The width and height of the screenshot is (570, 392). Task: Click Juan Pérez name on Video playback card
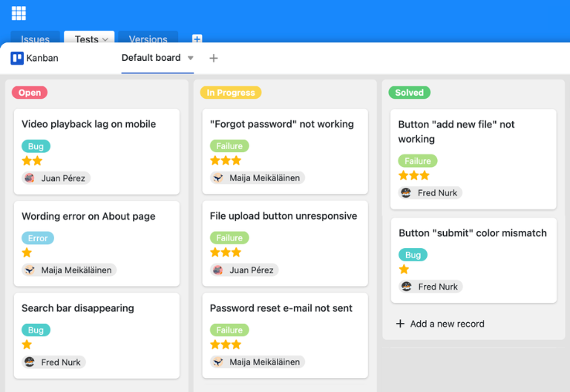(63, 178)
